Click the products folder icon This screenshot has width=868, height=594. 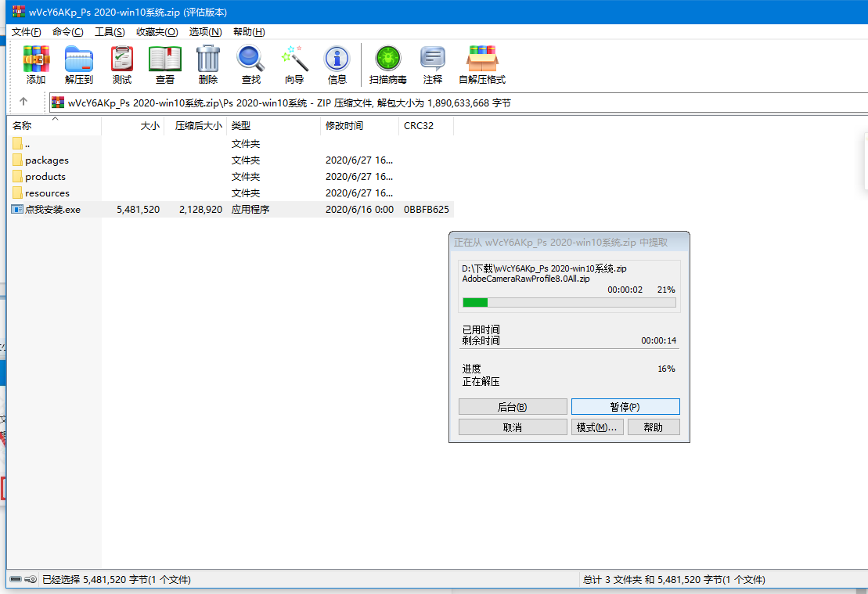(17, 177)
